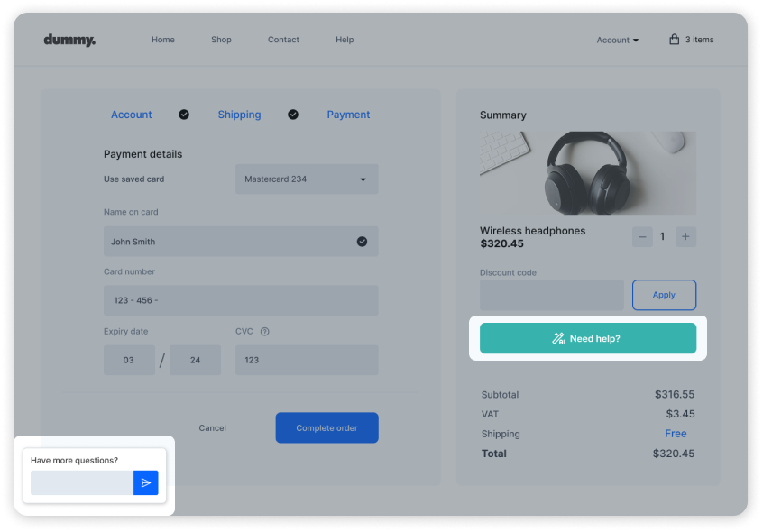Click the quantity value 1

point(662,236)
